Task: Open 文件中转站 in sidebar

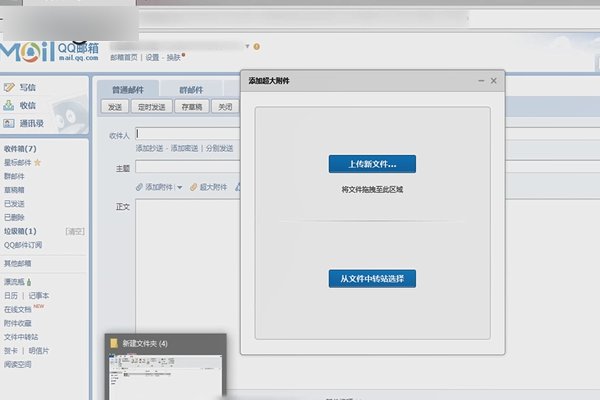Action: point(21,337)
